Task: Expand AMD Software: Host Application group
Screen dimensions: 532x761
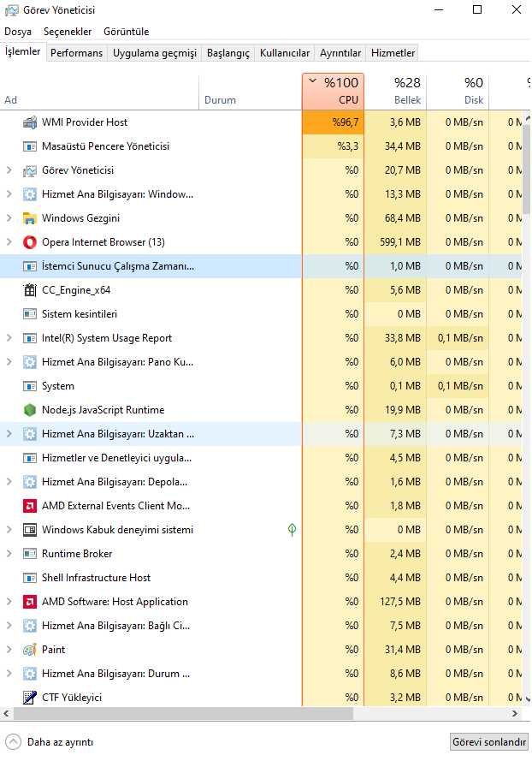Action: [x=9, y=602]
